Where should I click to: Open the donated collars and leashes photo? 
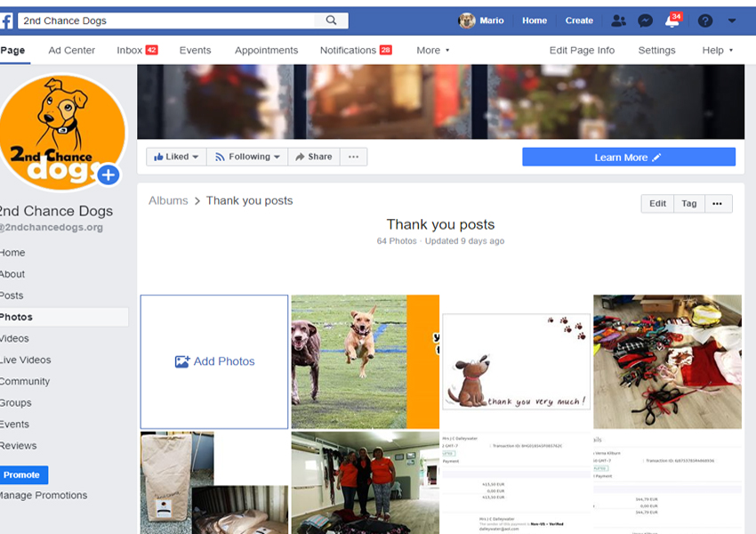pos(667,362)
